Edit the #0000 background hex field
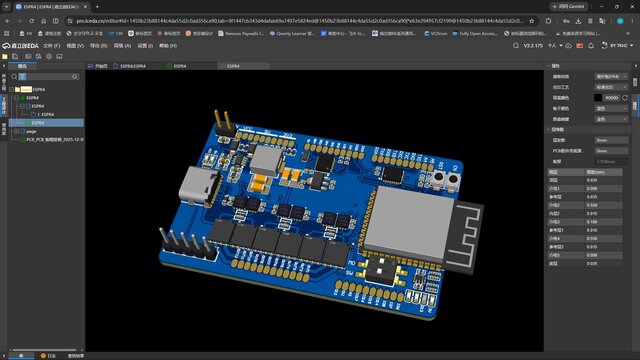The height and width of the screenshot is (360, 640). 612,98
